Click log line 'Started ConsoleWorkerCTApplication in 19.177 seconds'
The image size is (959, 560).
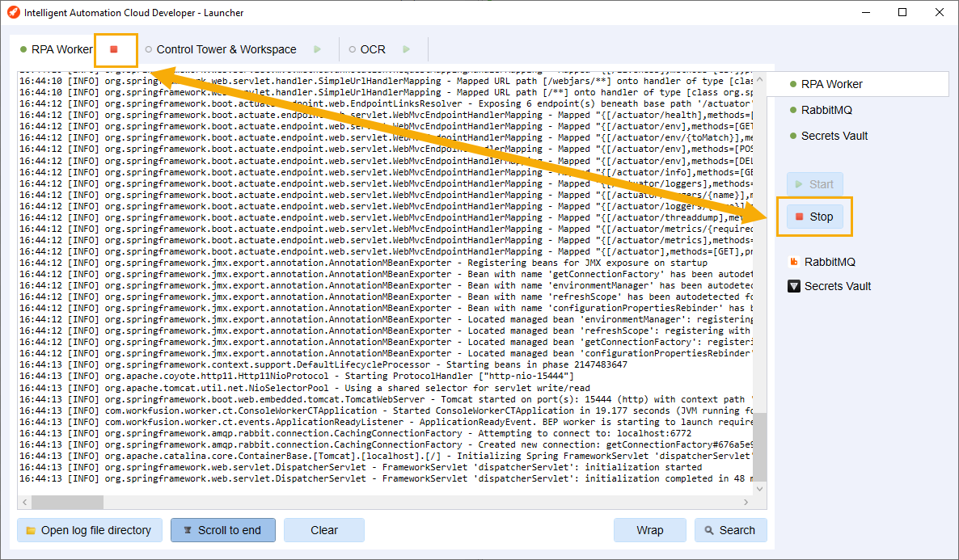point(386,411)
